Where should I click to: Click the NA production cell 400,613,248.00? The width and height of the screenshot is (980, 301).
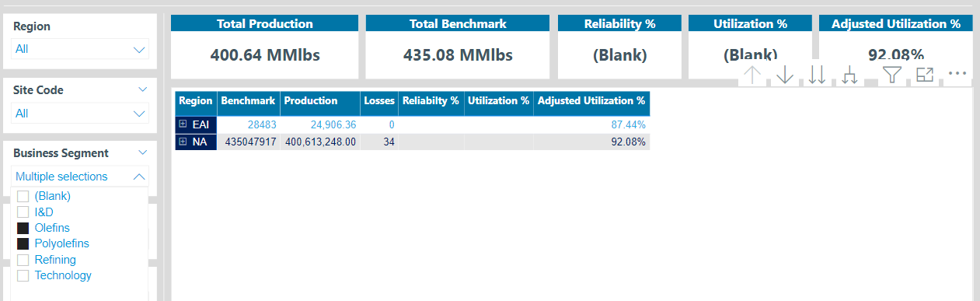coord(320,142)
